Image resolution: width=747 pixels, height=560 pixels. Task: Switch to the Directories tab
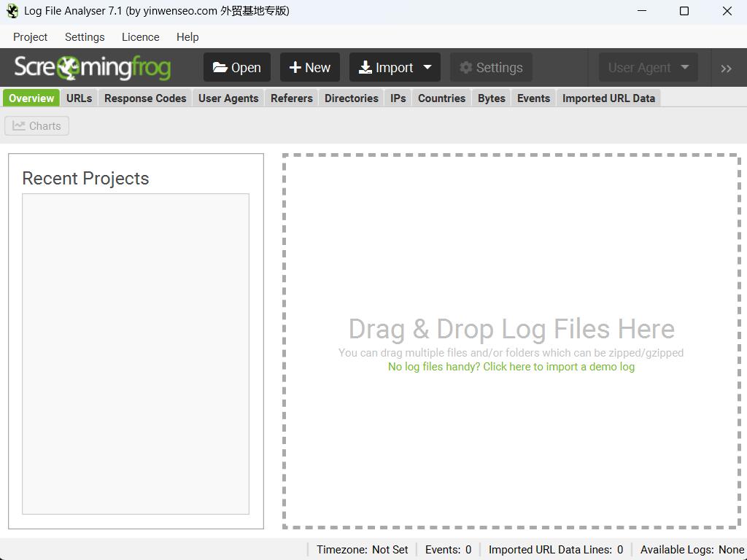351,98
